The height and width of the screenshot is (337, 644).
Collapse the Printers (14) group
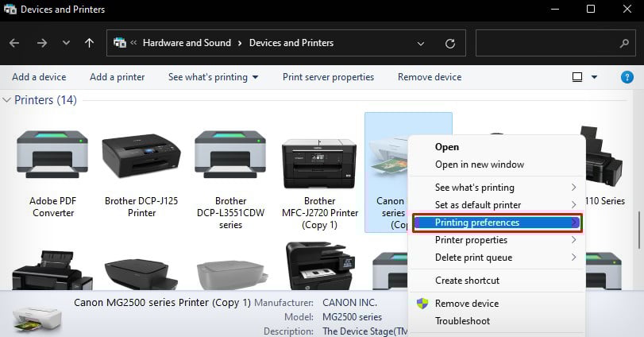click(x=6, y=100)
